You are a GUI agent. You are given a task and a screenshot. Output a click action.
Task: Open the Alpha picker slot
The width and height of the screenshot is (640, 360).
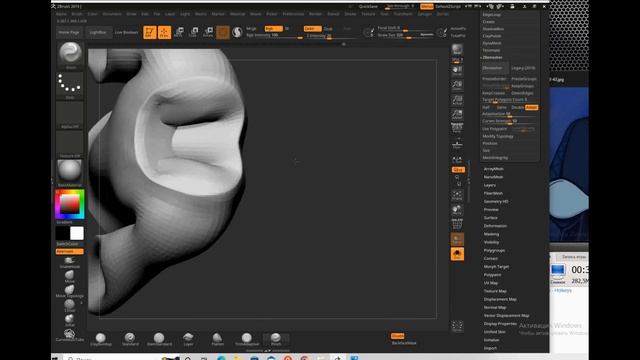[70, 115]
